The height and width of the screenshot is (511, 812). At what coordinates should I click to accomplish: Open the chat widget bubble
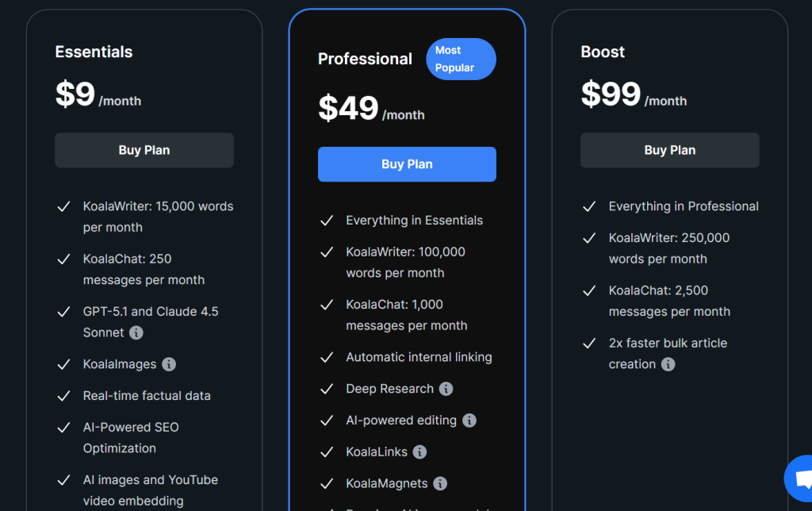pos(799,478)
